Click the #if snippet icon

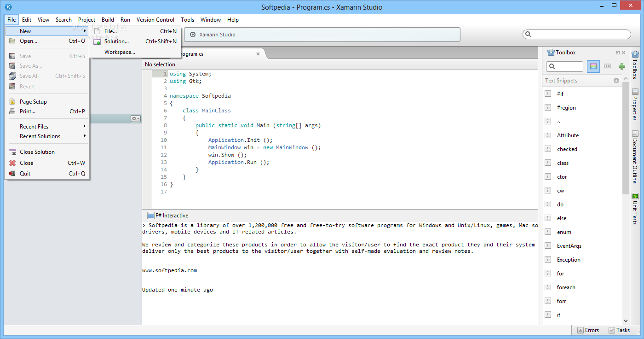548,94
